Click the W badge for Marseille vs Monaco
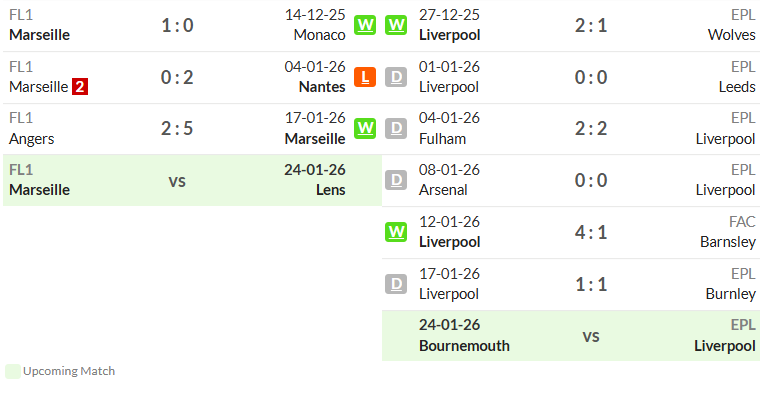Viewport: 760px width, 400px height. pyautogui.click(x=365, y=25)
